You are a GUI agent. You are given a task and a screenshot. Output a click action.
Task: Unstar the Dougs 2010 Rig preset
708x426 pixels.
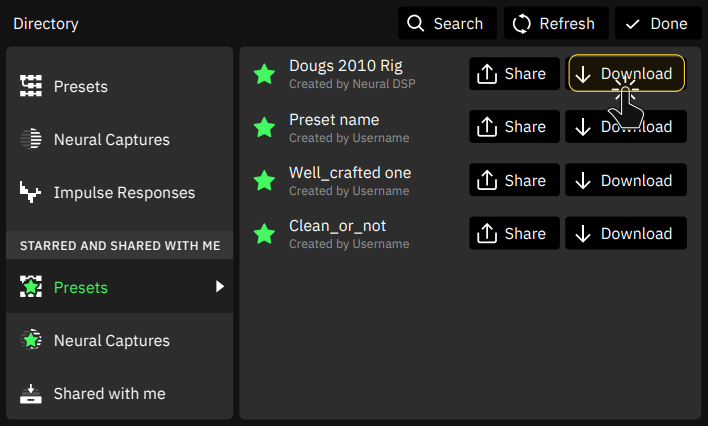click(264, 74)
